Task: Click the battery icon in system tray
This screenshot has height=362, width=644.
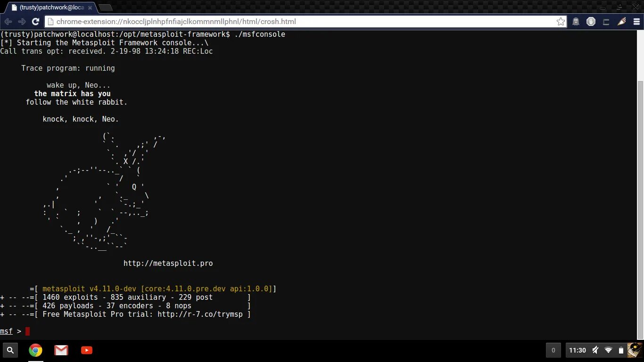Action: pyautogui.click(x=621, y=350)
